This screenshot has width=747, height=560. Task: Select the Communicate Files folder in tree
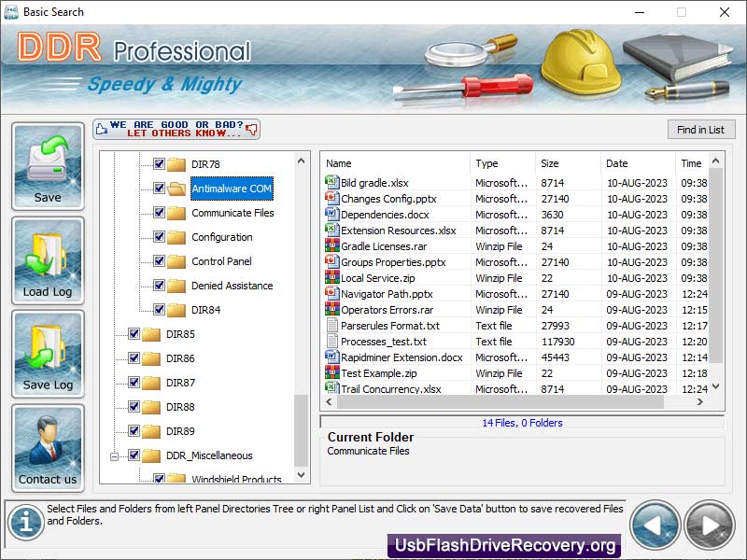pyautogui.click(x=233, y=213)
